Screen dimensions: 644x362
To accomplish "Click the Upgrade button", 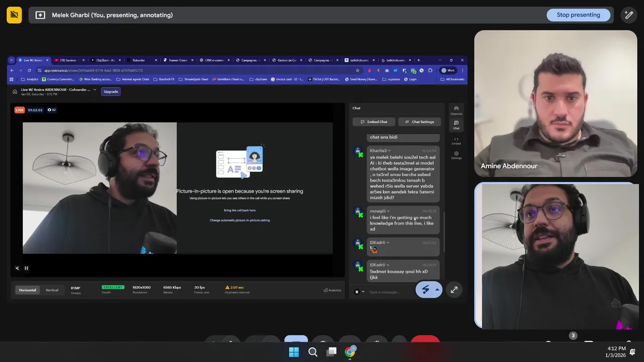I will (x=111, y=92).
